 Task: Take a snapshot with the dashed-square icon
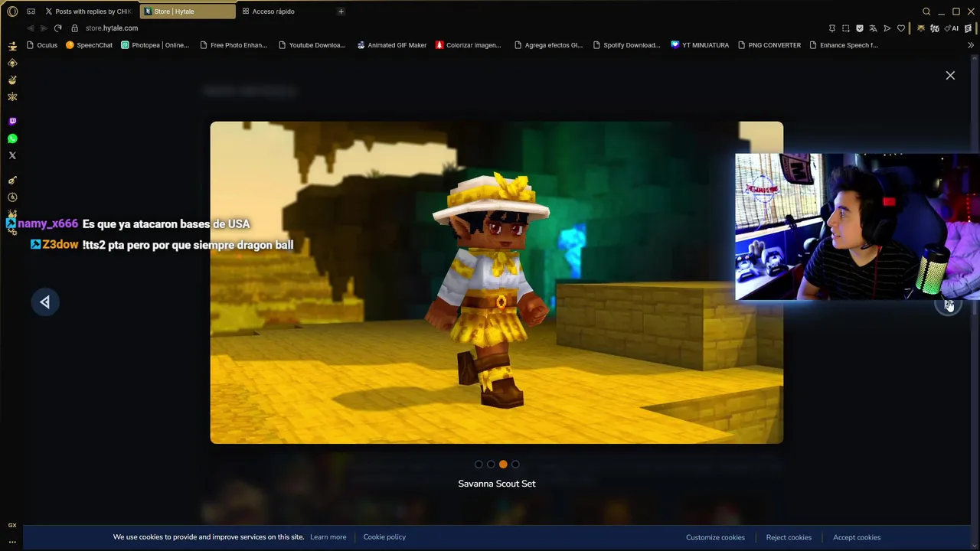coord(846,28)
